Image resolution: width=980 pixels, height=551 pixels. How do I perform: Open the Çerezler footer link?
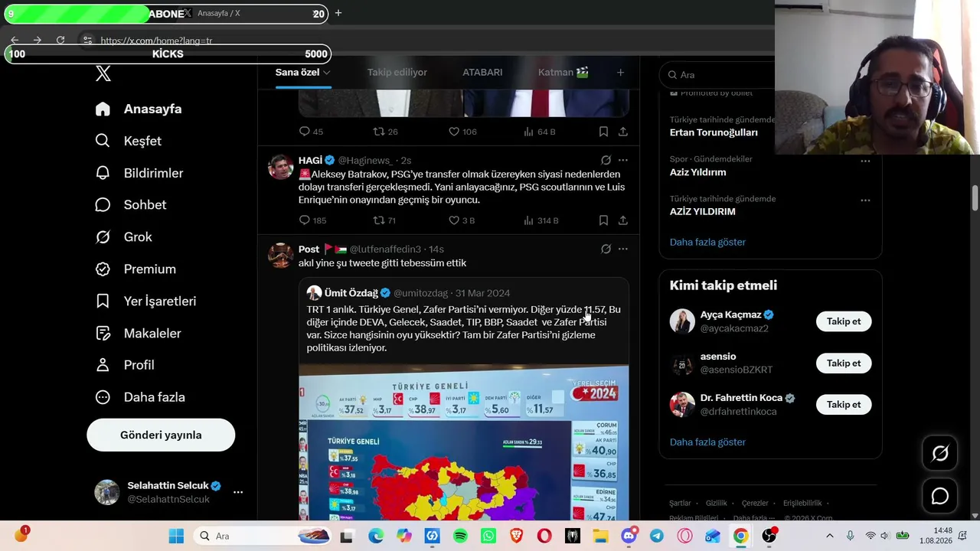point(755,503)
